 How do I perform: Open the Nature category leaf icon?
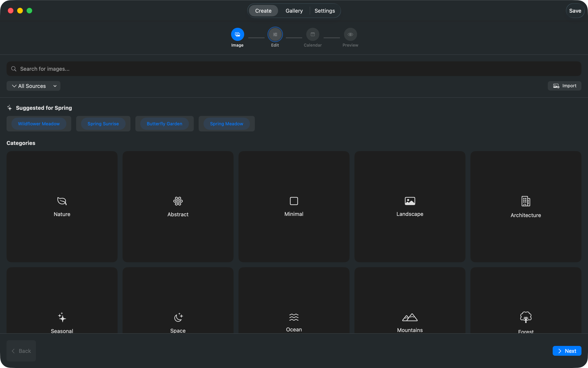pos(62,201)
